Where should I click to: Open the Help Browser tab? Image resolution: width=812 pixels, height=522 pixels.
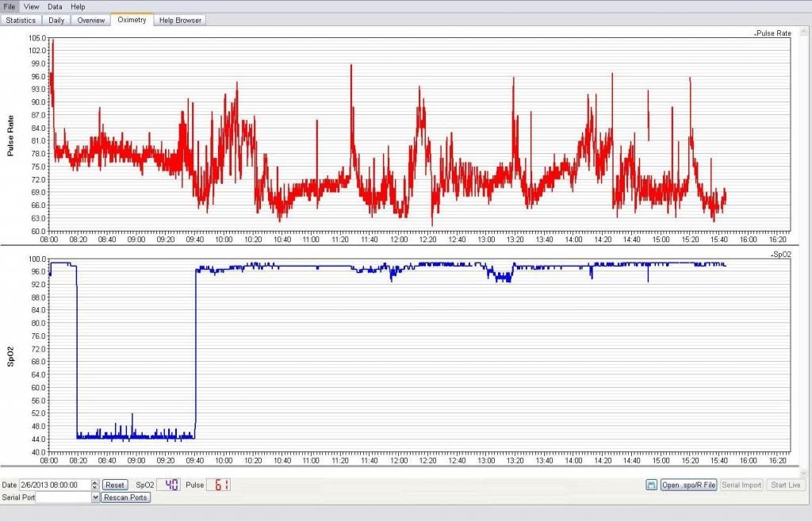(x=180, y=20)
